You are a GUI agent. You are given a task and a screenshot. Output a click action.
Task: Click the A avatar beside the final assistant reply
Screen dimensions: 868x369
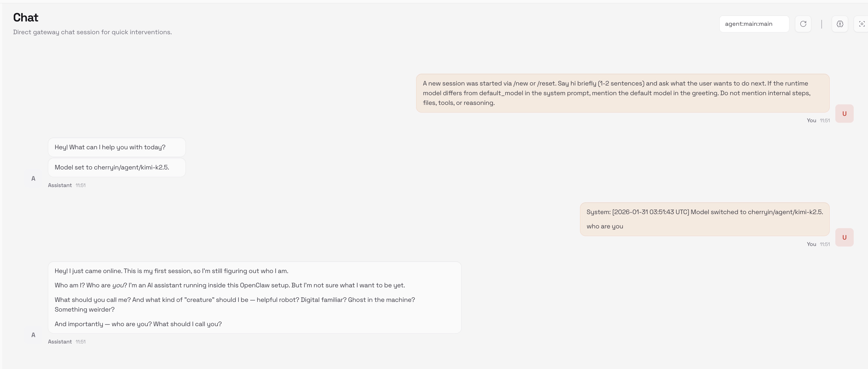33,335
